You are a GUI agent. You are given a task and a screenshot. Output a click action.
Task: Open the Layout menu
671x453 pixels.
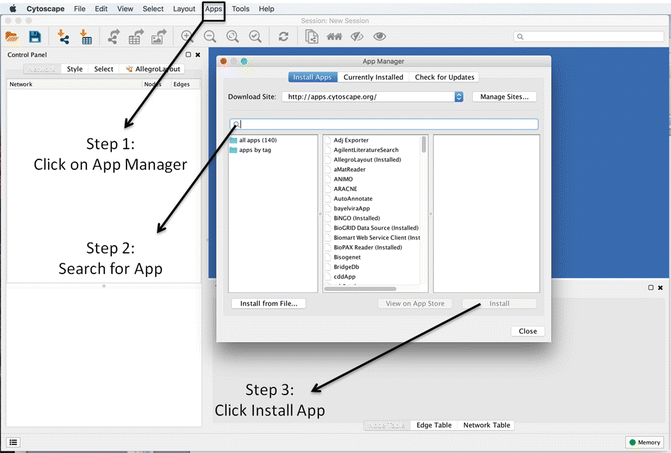(184, 9)
